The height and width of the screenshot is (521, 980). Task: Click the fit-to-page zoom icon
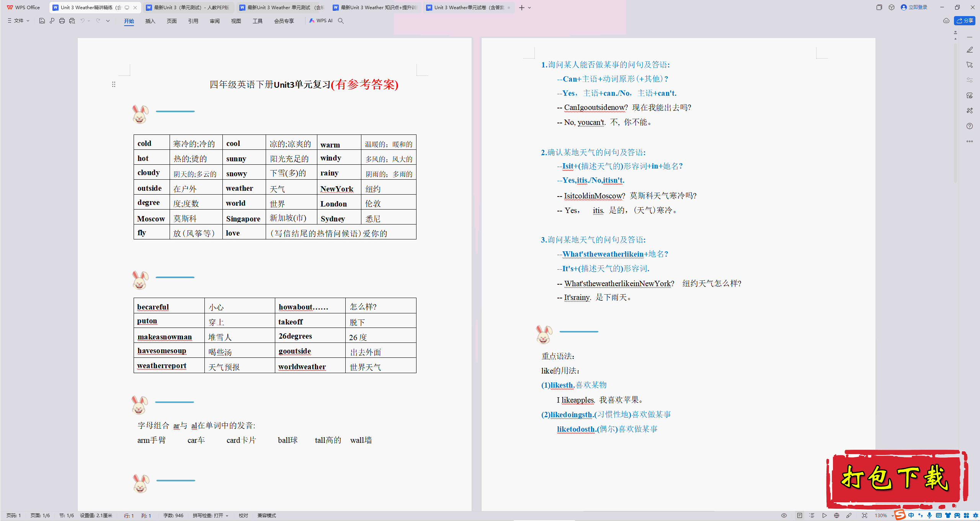click(864, 516)
